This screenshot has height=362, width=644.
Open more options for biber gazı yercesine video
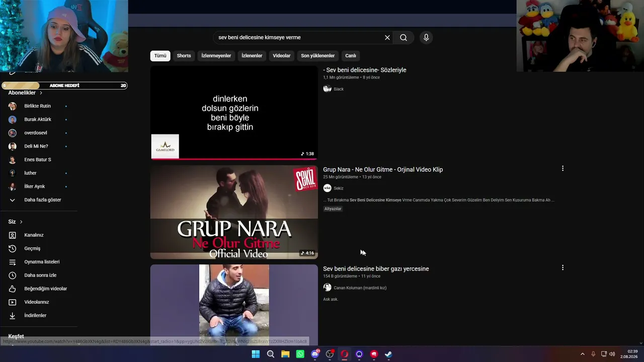[562, 267]
